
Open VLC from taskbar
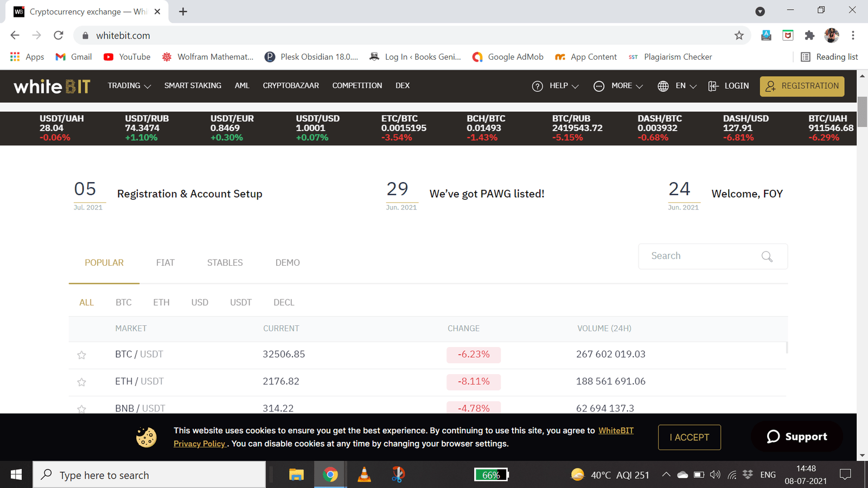(x=365, y=475)
